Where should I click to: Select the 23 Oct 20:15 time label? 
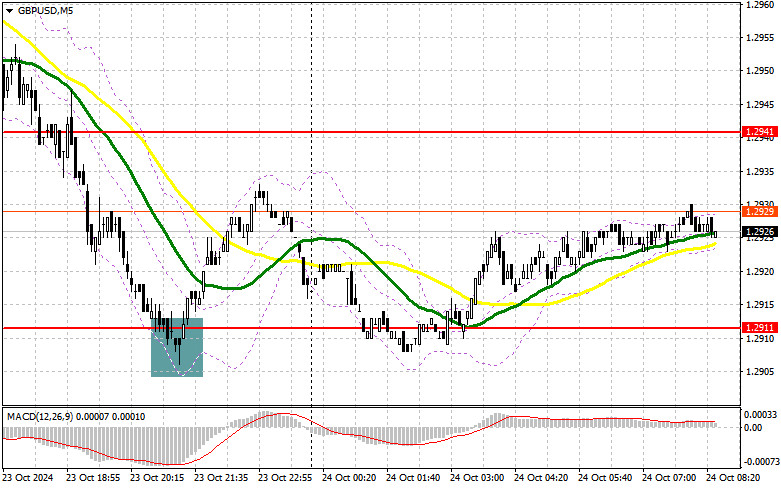coord(157,478)
